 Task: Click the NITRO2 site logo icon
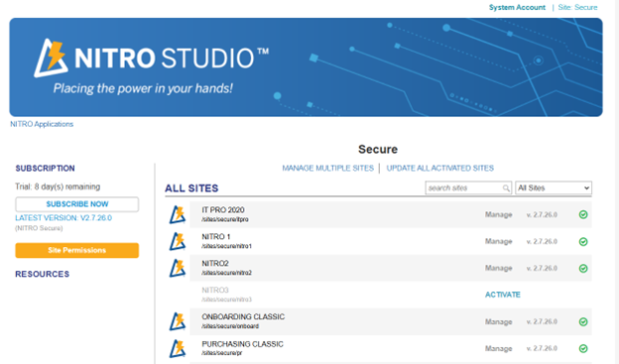coord(178,268)
